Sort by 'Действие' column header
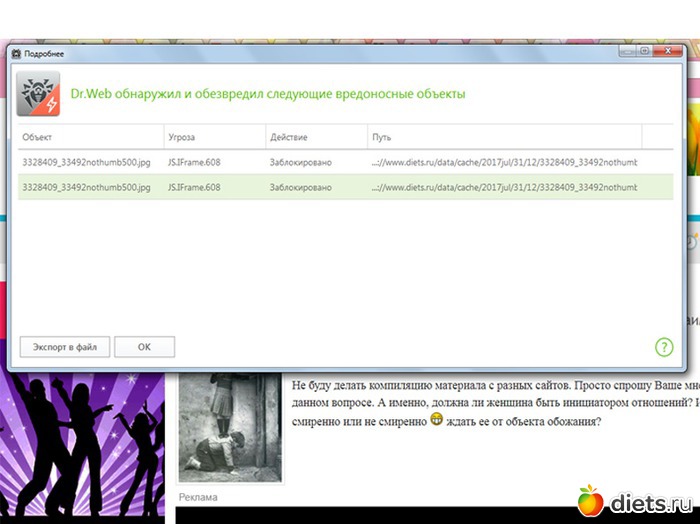 (x=315, y=137)
